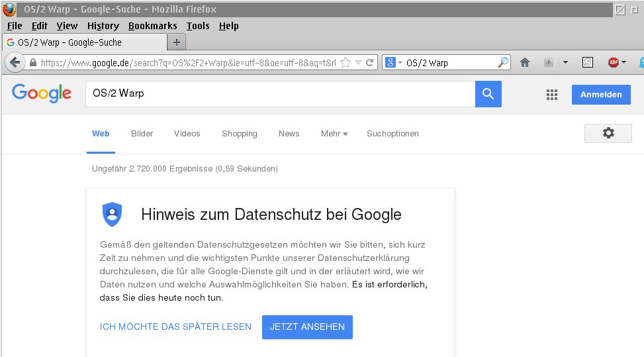The height and width of the screenshot is (357, 644).
Task: Reload the page with the refresh icon
Action: (x=369, y=62)
